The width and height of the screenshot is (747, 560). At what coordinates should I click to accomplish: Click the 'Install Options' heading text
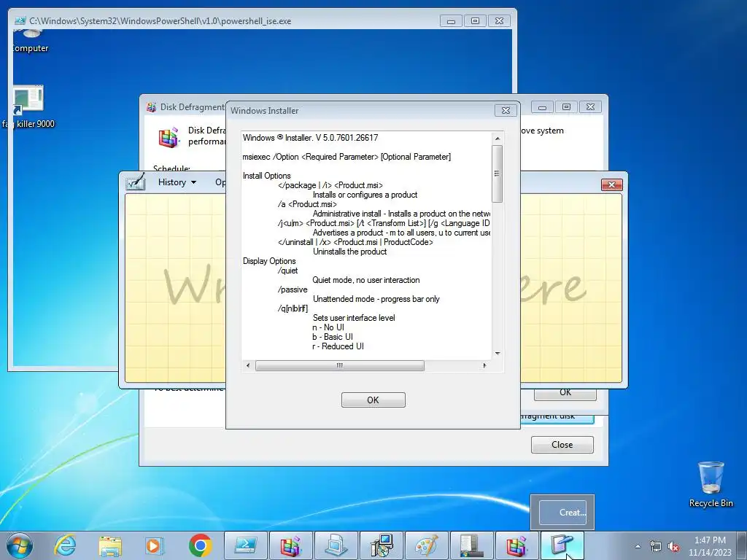266,176
